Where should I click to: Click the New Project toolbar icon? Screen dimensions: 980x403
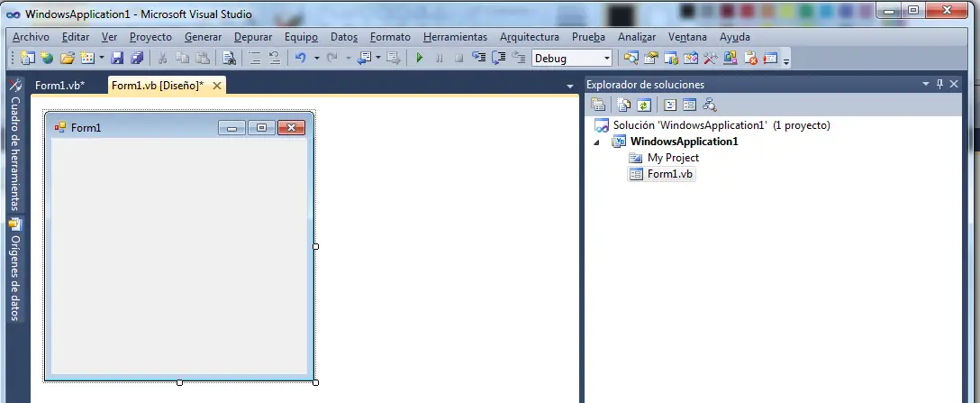tap(27, 59)
